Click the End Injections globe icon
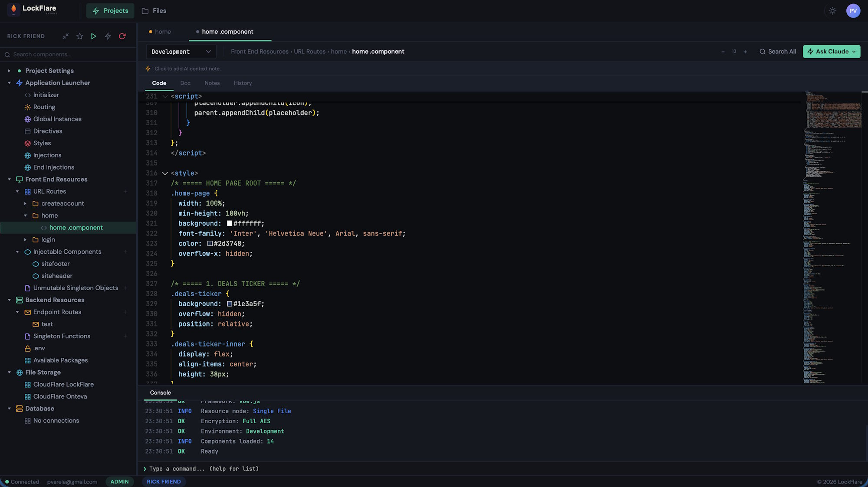 coord(27,167)
